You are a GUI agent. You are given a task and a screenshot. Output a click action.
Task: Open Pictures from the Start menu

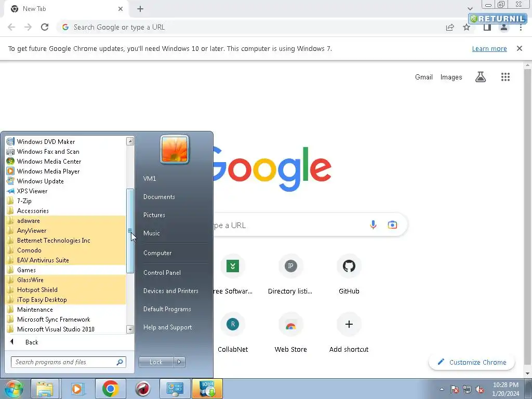click(154, 215)
